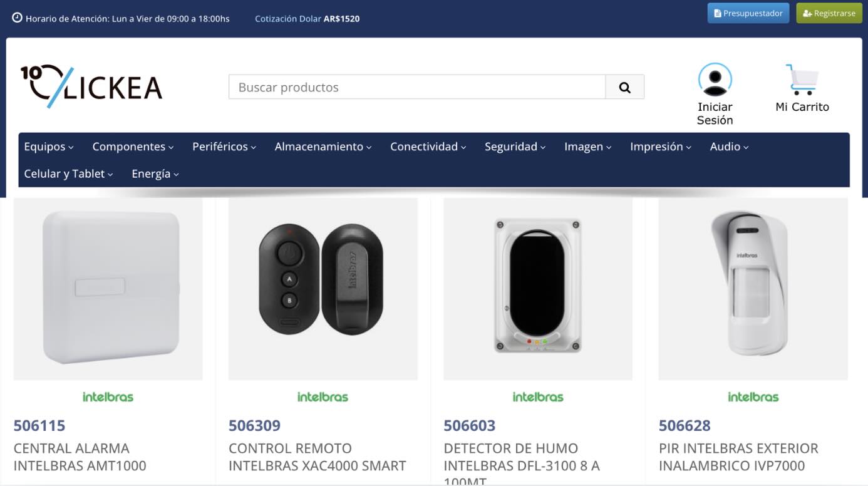
Task: Click the Presupuestador button
Action: click(748, 13)
